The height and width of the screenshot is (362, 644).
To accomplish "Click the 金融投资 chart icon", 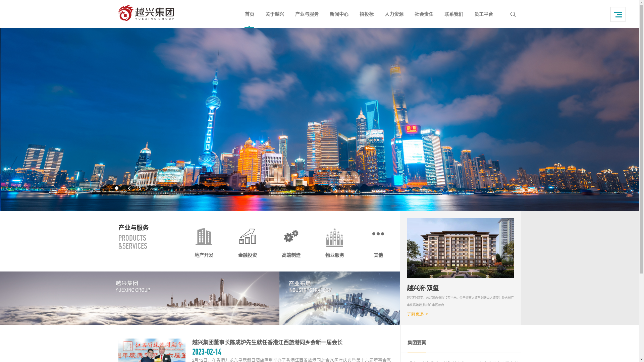I will coord(248,236).
